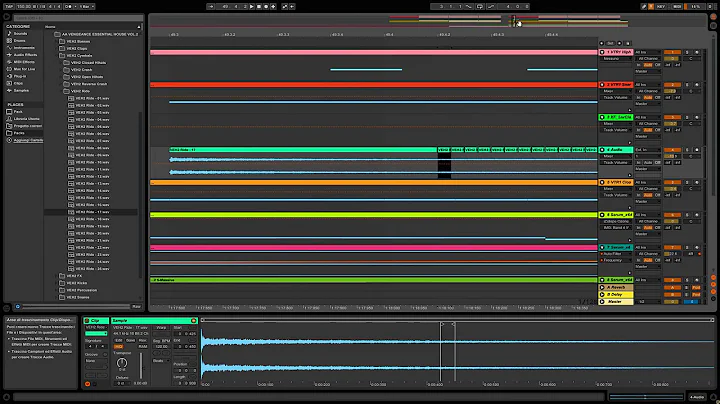Toggle the orange HiQ button
This screenshot has height=404, width=720.
pos(118,347)
